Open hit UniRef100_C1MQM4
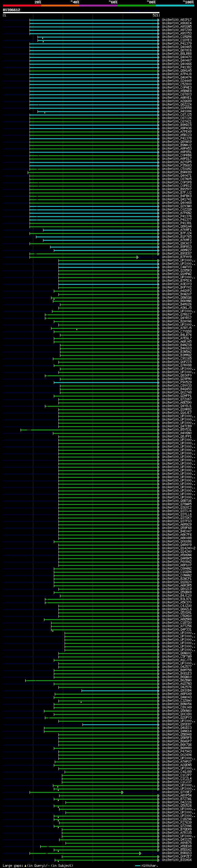The width and height of the screenshot is (197, 868). coord(177,37)
